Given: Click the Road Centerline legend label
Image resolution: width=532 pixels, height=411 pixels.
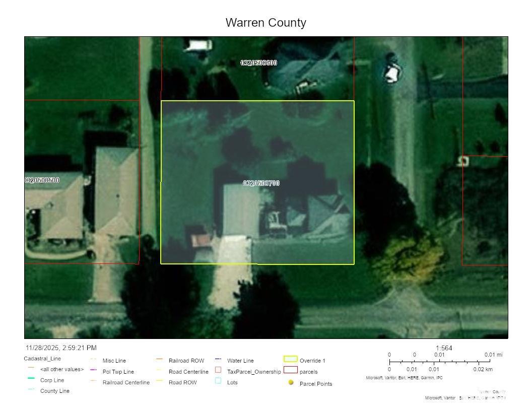Looking at the screenshot, I should coord(188,372).
